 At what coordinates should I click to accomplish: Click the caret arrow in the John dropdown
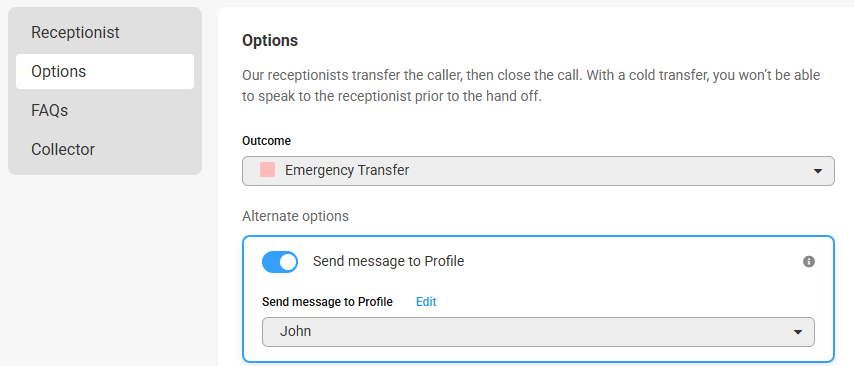coord(798,332)
